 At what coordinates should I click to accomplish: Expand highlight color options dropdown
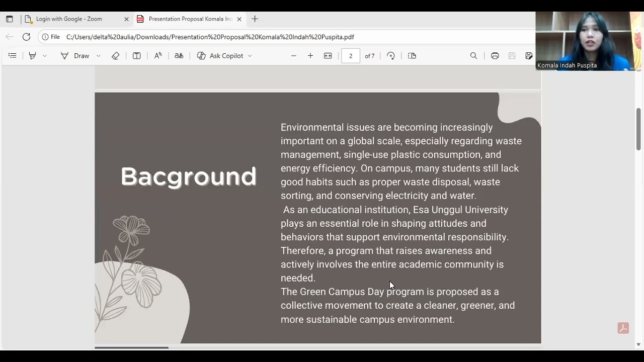tap(45, 56)
